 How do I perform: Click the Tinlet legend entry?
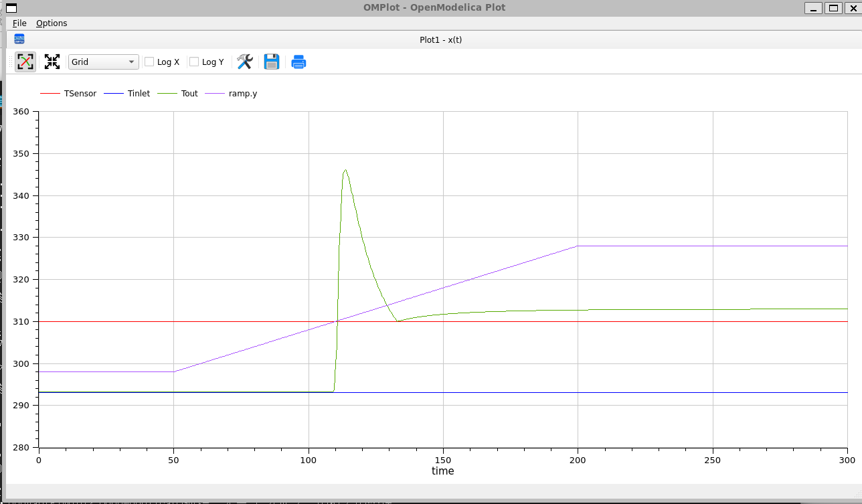[x=139, y=94]
